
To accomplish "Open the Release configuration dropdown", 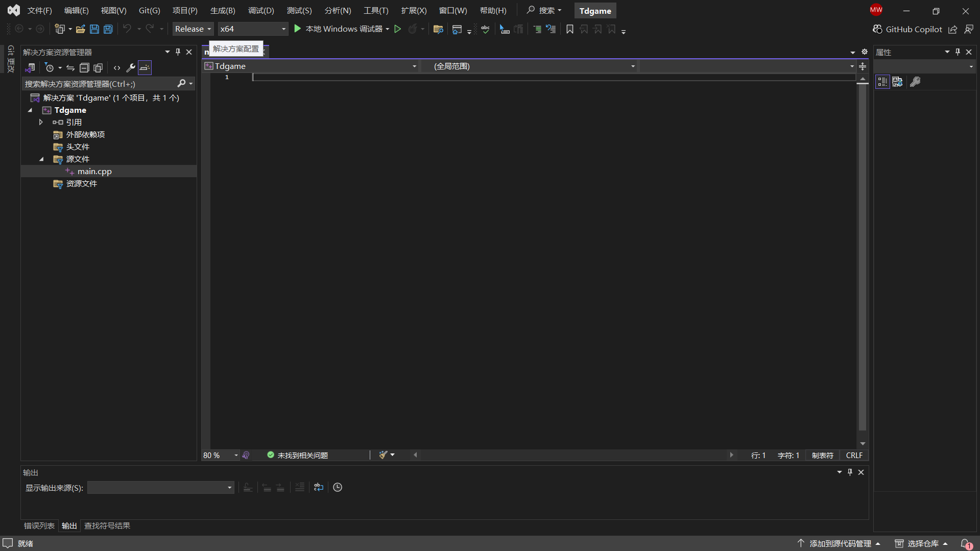I will point(193,29).
